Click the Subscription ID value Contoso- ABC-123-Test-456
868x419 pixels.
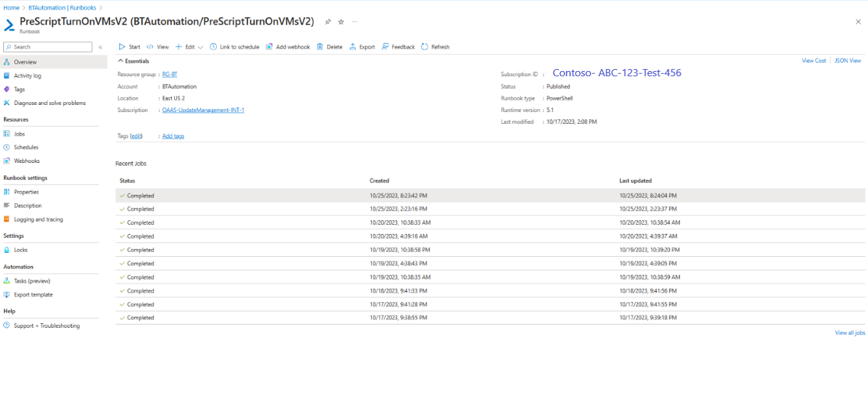pyautogui.click(x=617, y=73)
